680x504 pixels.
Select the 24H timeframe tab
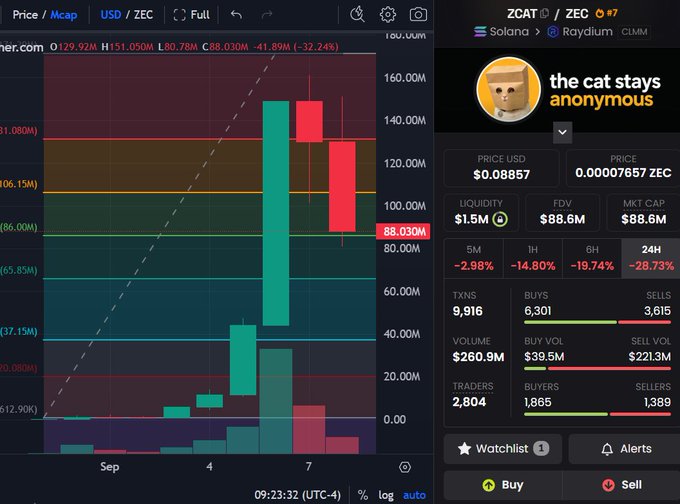[x=651, y=258]
